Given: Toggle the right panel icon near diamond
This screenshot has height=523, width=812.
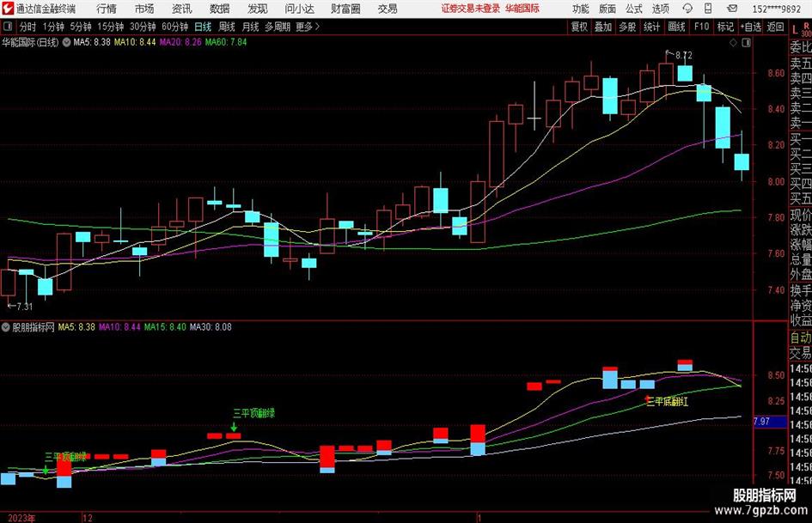Looking at the screenshot, I should [746, 43].
